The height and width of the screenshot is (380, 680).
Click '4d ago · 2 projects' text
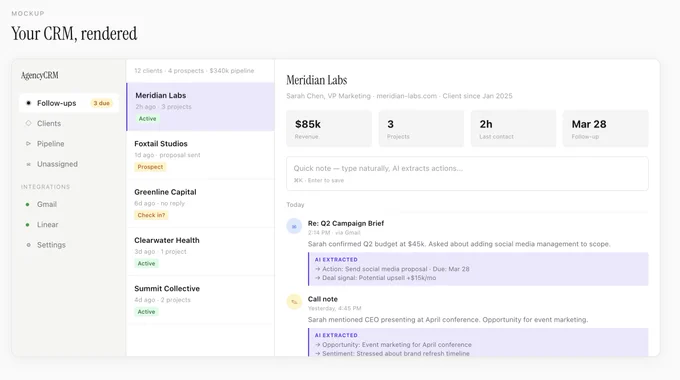(x=162, y=300)
